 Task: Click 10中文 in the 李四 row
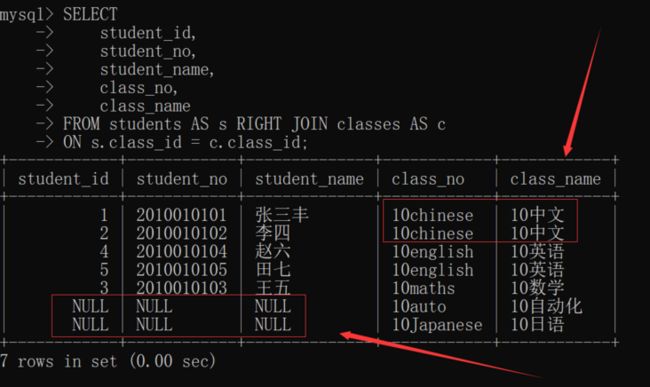537,233
